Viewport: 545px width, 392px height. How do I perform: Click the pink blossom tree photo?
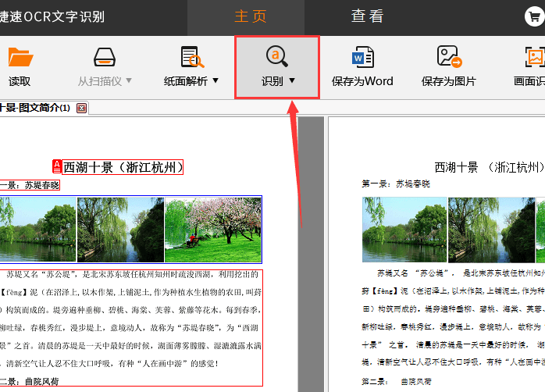click(x=212, y=229)
